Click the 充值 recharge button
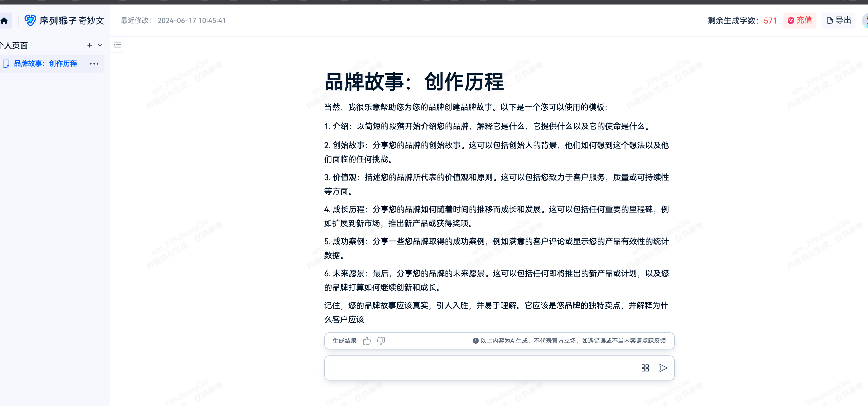 (800, 21)
